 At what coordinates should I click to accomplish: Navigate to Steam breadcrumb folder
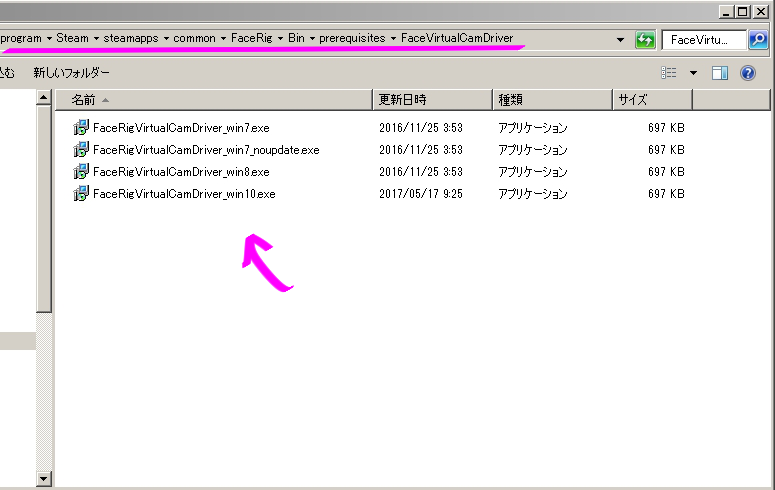click(x=72, y=38)
